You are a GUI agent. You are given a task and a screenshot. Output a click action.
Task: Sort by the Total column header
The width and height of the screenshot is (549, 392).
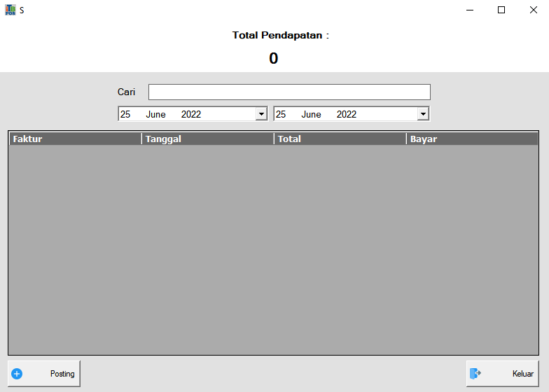pyautogui.click(x=340, y=139)
